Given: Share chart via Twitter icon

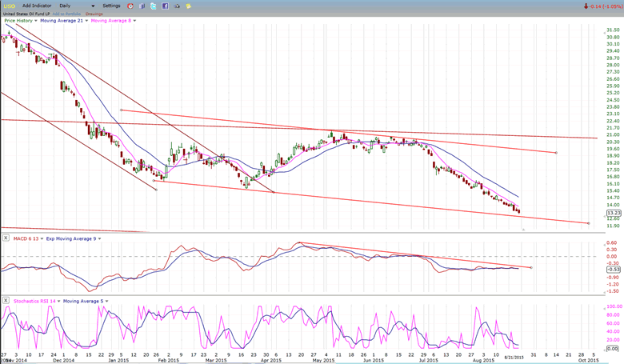Looking at the screenshot, I should (x=153, y=6).
